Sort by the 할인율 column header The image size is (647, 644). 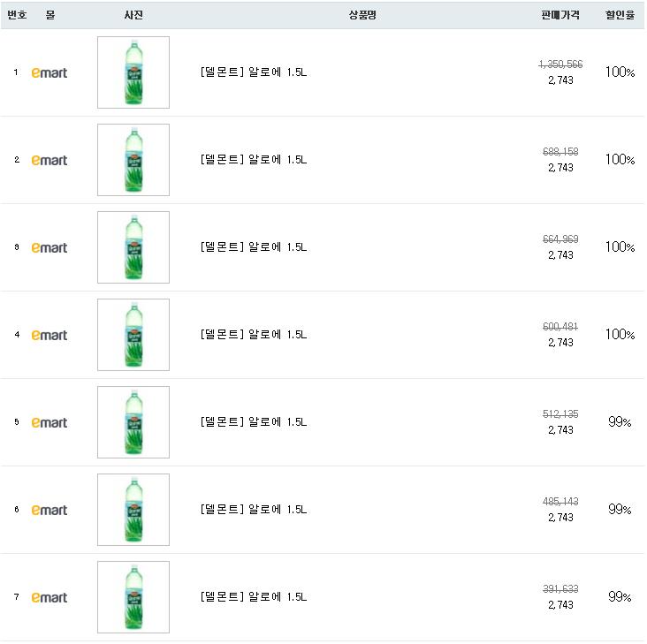pos(620,15)
